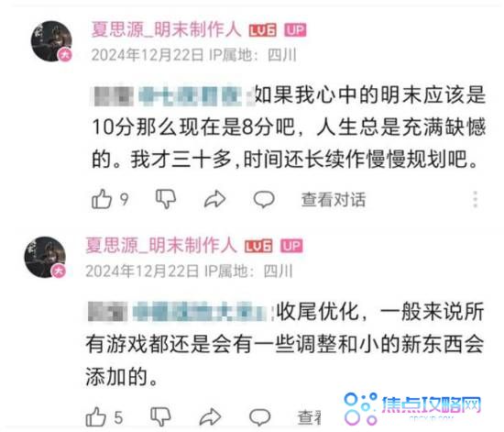The height and width of the screenshot is (432, 504).
Task: Click the UP badge in first comment
Action: click(295, 30)
